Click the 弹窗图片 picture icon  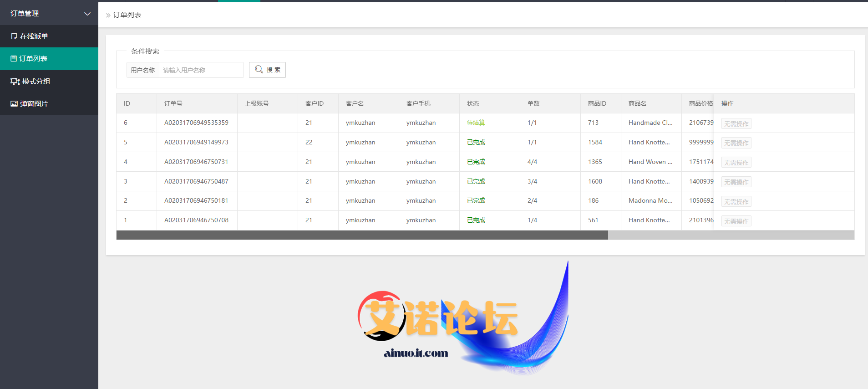click(14, 104)
